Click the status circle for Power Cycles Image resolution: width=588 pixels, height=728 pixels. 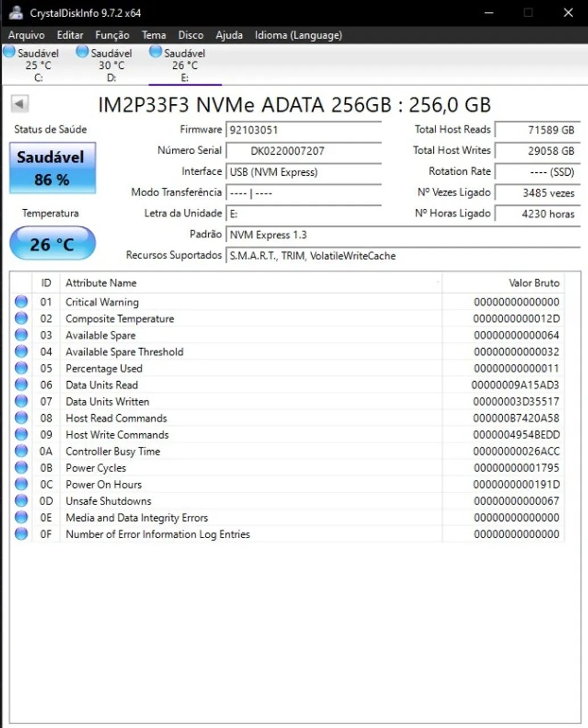[22, 467]
